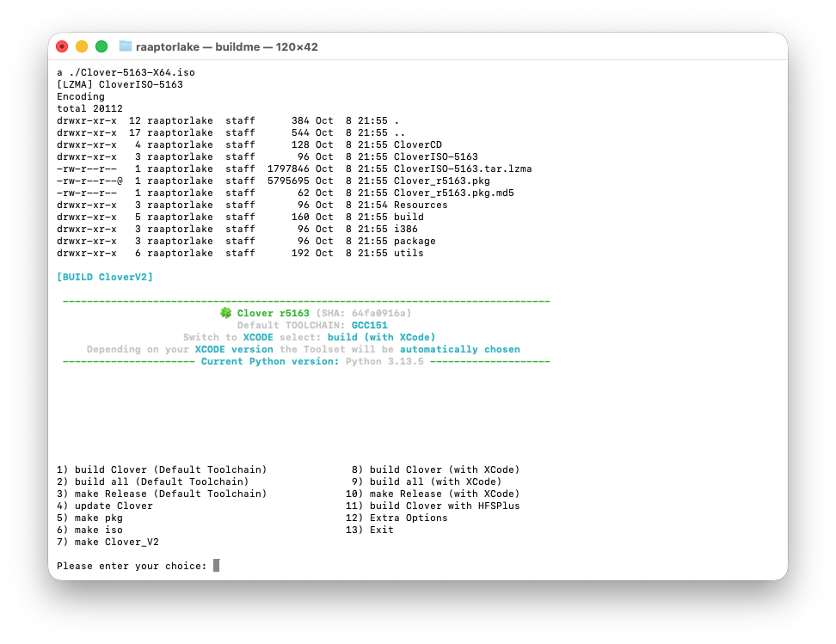Click the green zoom window button
This screenshot has height=644, width=836.
(x=101, y=47)
